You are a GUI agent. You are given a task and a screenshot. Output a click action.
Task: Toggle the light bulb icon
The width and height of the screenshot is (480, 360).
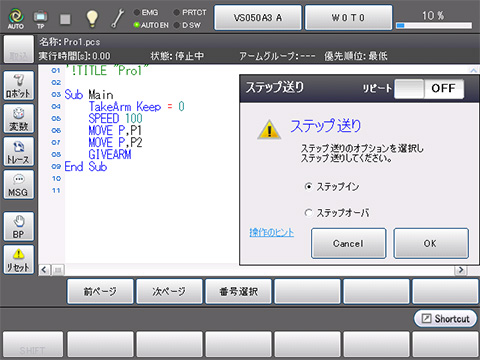(92, 18)
